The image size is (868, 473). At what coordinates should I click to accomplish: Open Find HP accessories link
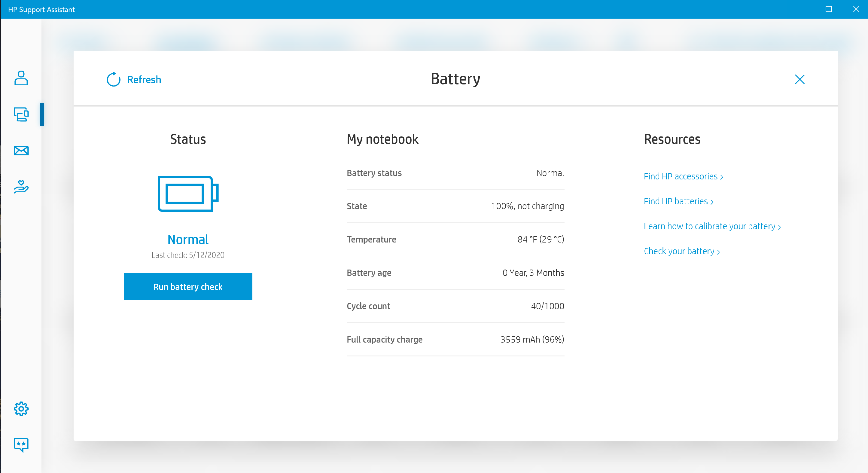683,176
